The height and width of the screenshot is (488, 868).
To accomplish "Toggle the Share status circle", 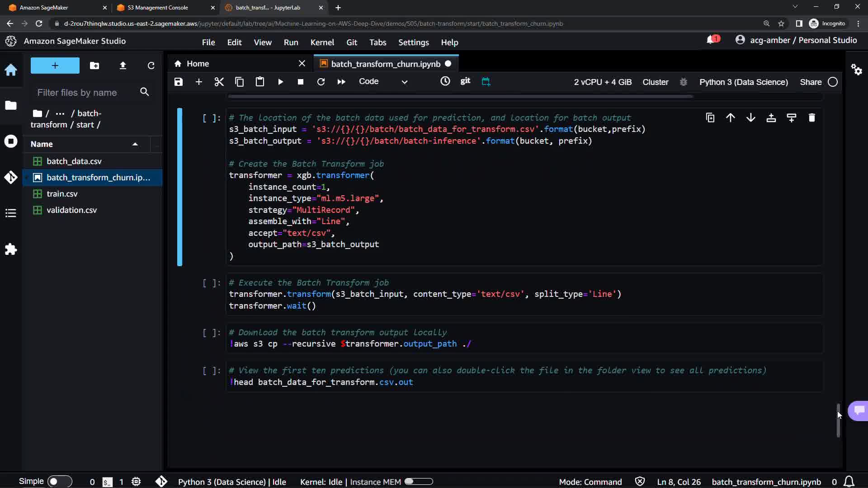I will pos(833,82).
